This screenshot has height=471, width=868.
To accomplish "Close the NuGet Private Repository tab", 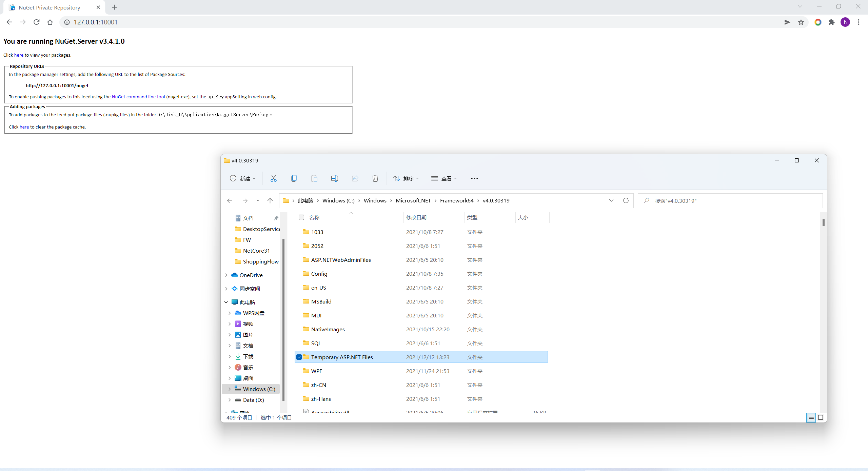I will pyautogui.click(x=98, y=7).
